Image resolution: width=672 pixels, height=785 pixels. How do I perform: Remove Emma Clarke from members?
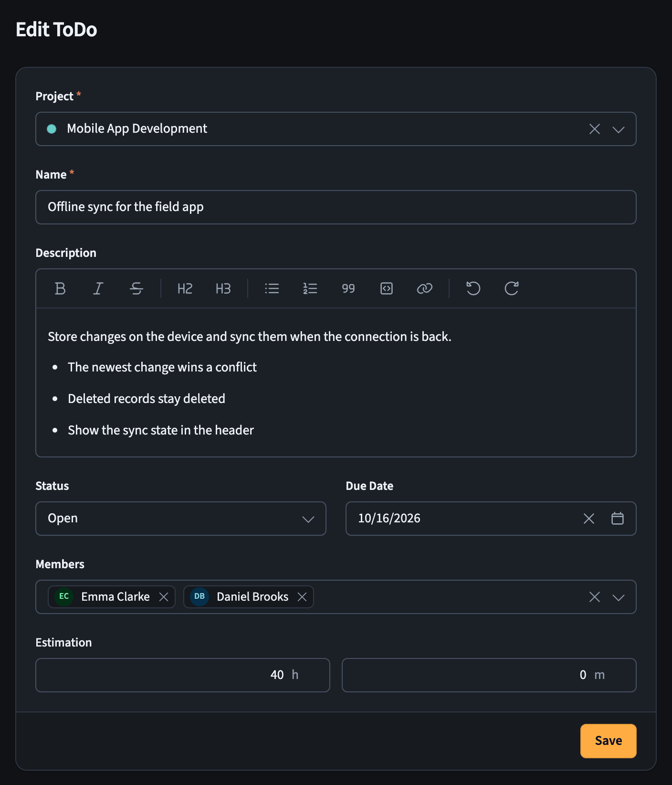tap(164, 597)
